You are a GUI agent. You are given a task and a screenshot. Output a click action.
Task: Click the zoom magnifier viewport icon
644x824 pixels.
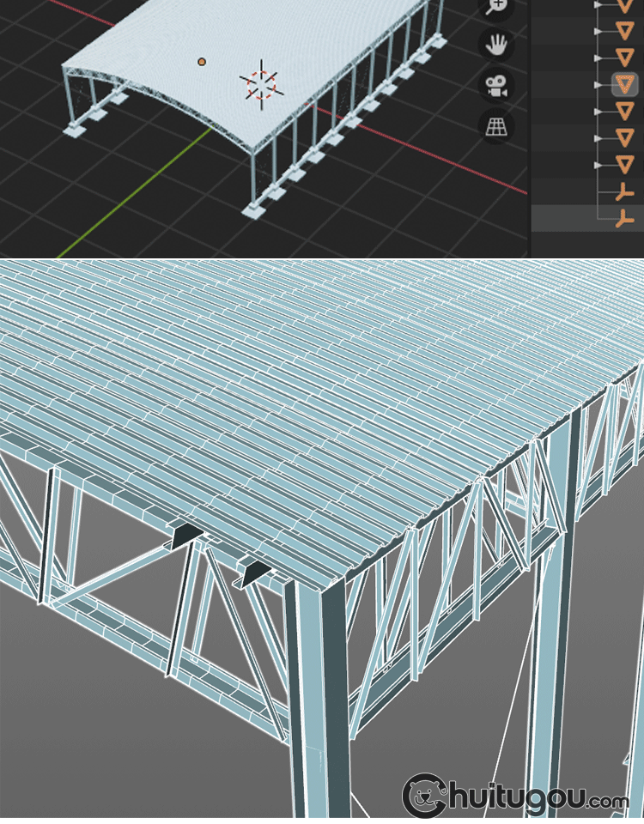[496, 7]
